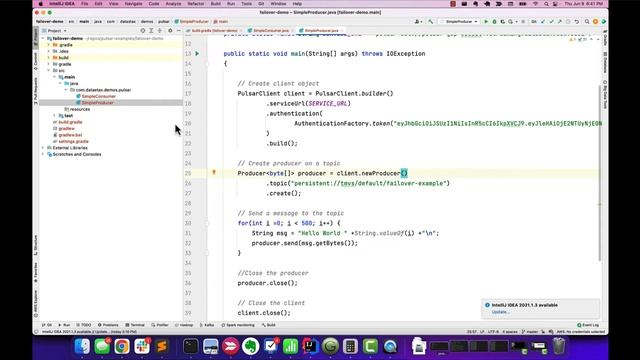Open IntelliJ IDEA from the Dock

311,346
